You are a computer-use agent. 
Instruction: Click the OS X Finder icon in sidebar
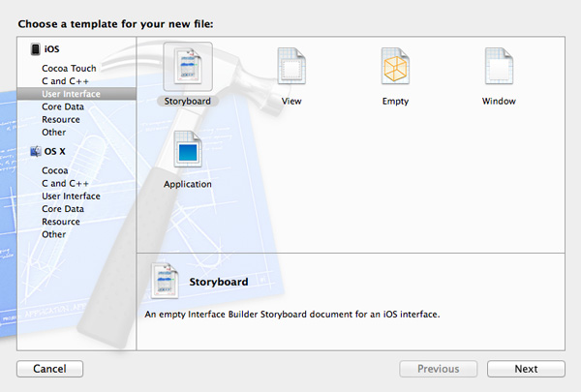point(36,151)
